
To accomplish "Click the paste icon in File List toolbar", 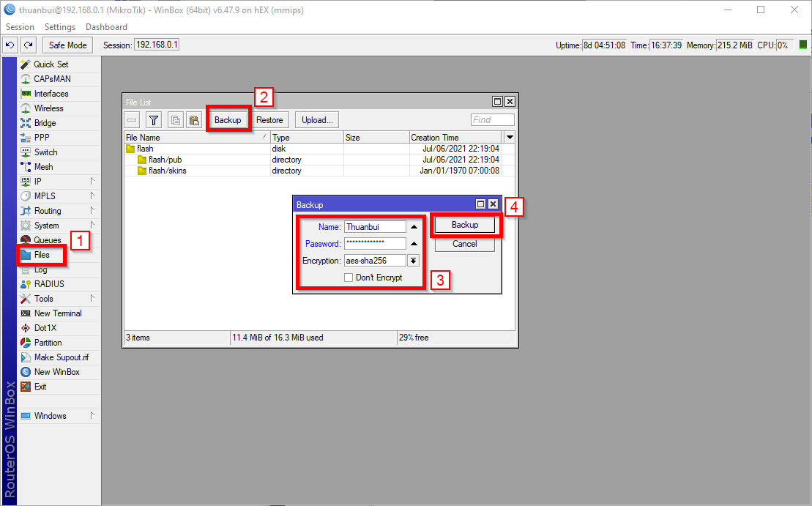I will [194, 120].
